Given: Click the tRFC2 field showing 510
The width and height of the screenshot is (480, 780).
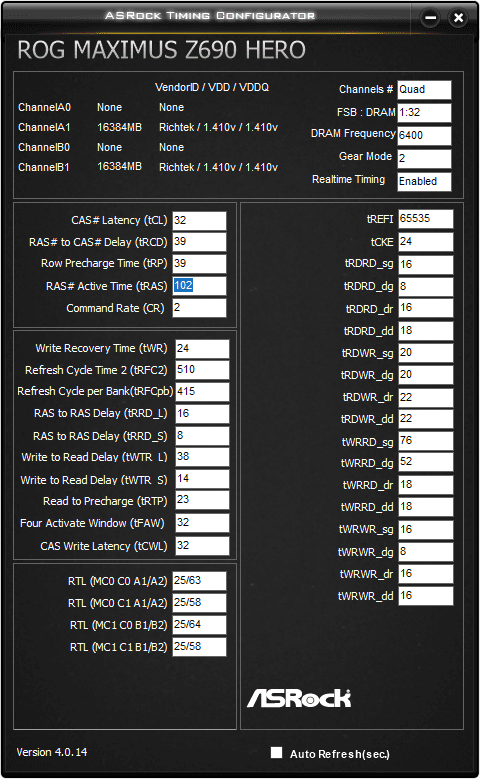Looking at the screenshot, I should (x=202, y=370).
